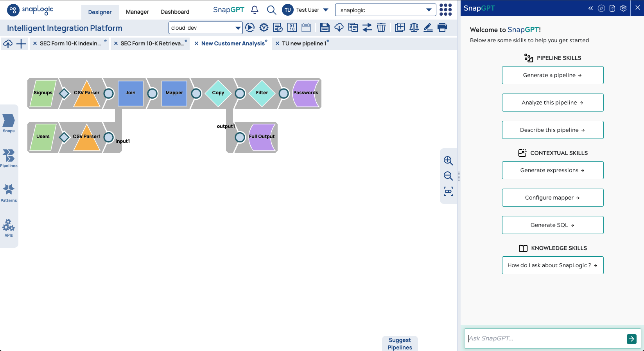
Task: Click the Analyze this pipeline button
Action: [553, 103]
